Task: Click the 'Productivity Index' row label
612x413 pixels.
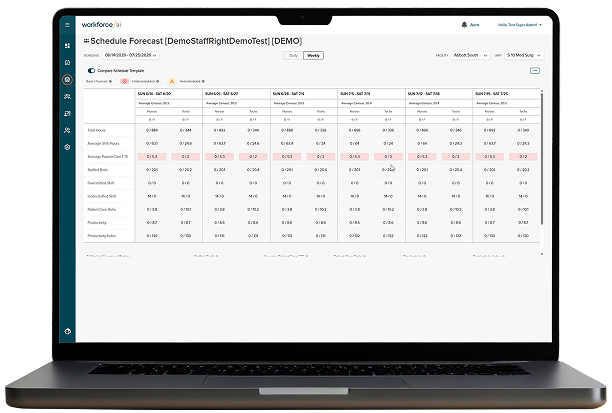Action: (101, 236)
